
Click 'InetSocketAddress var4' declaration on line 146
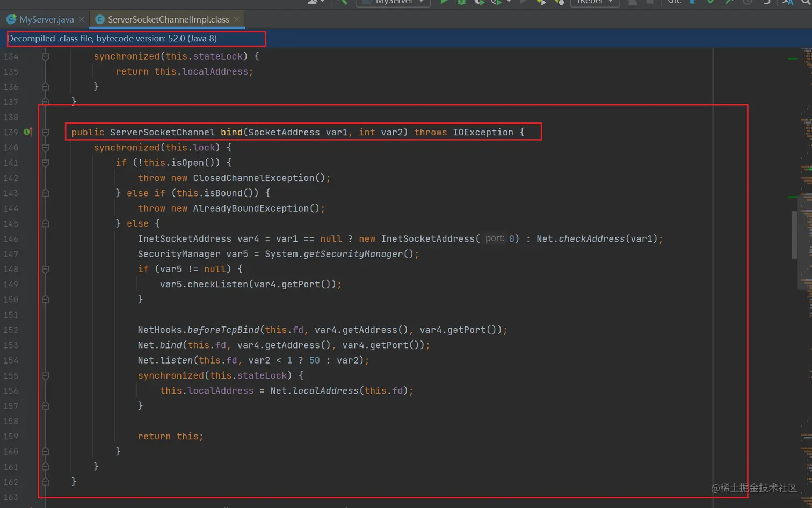coord(198,238)
